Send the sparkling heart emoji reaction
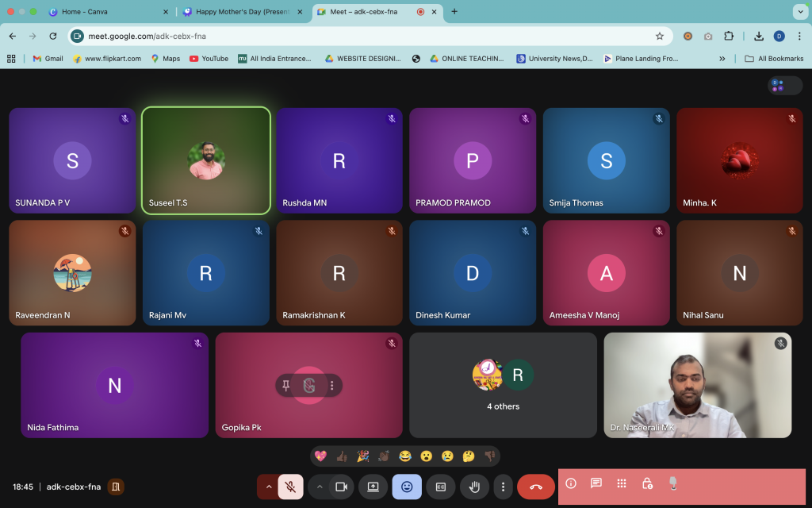Viewport: 812px width, 508px height. [x=321, y=456]
